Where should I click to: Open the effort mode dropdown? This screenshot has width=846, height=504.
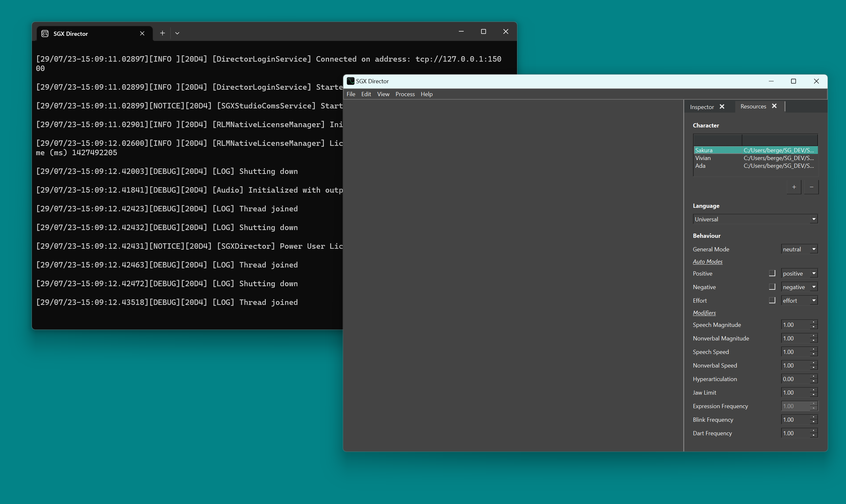(x=799, y=301)
